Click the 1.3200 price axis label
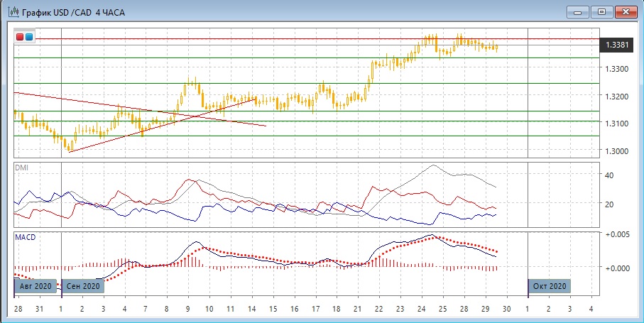Screen dimensions: 644x323 (x=617, y=97)
